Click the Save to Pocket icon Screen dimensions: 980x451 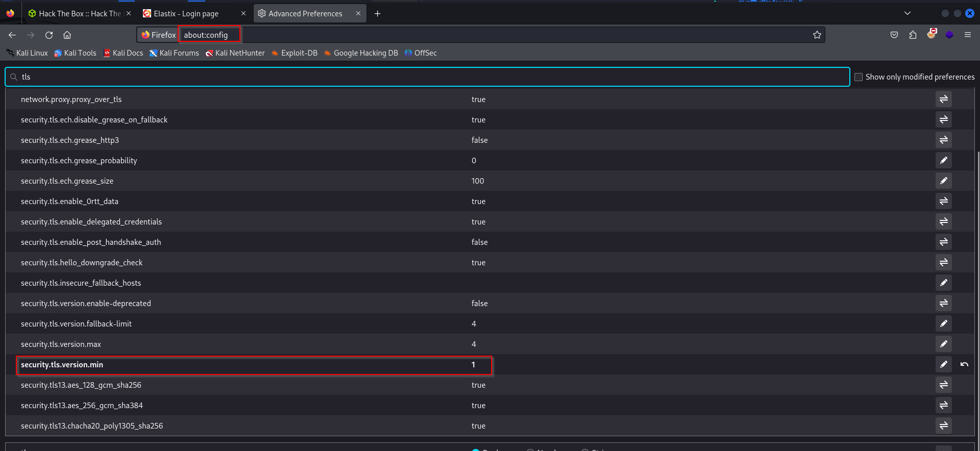click(894, 35)
